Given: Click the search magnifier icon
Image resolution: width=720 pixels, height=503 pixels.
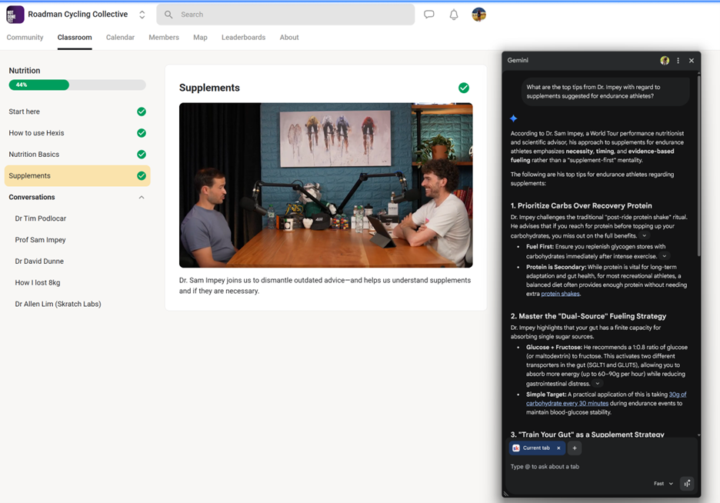Looking at the screenshot, I should pos(169,15).
